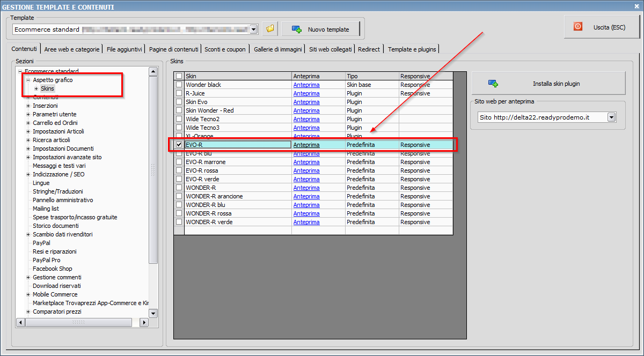
Task: Click the Sezioni tree scroll-up arrow
Action: pos(153,71)
